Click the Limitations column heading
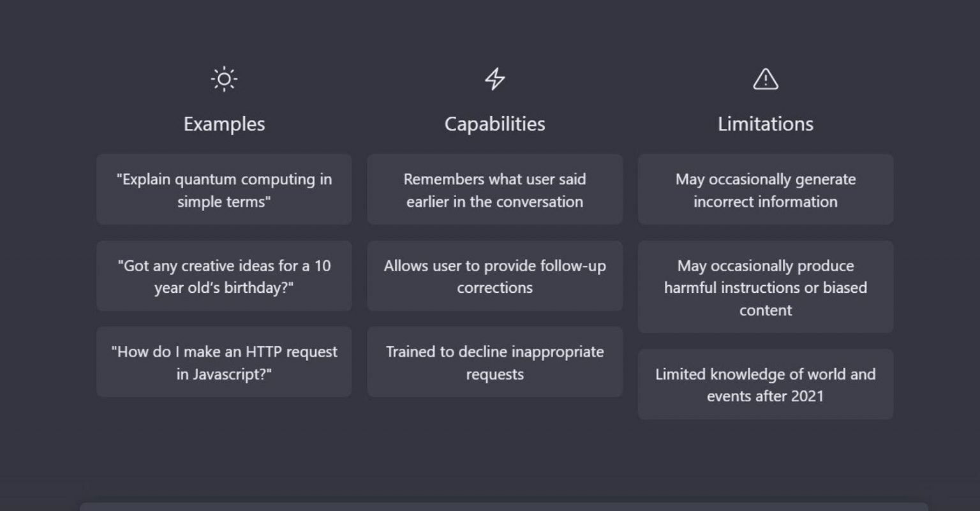The image size is (980, 511). tap(765, 124)
